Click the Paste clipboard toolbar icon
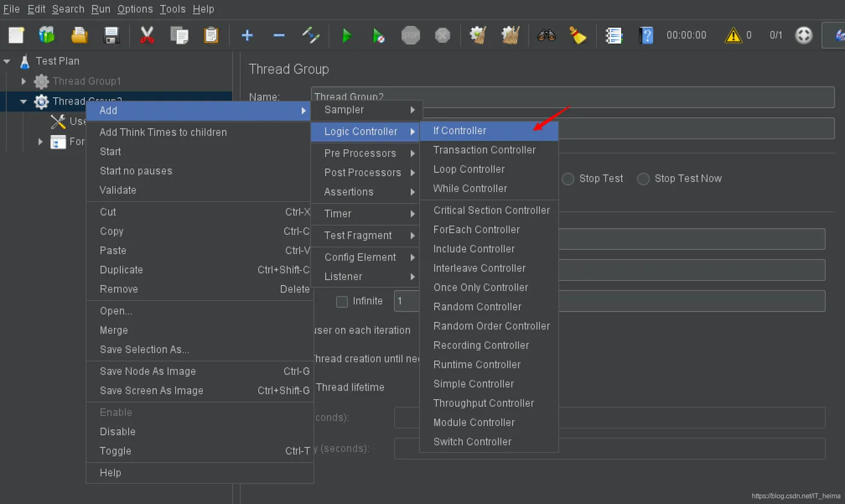Screen dimensions: 845x504 coord(211,35)
